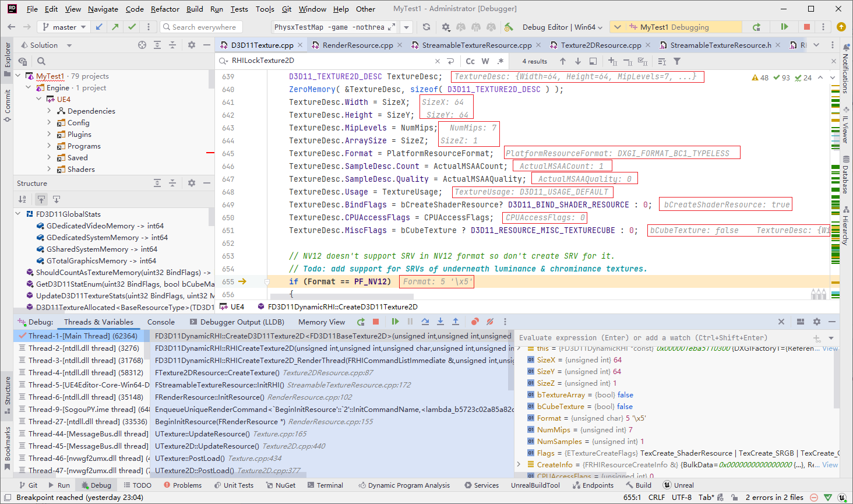Viewport: 853px width, 504px height.
Task: Click the View link next to the CreateInfo variable
Action: (830, 464)
